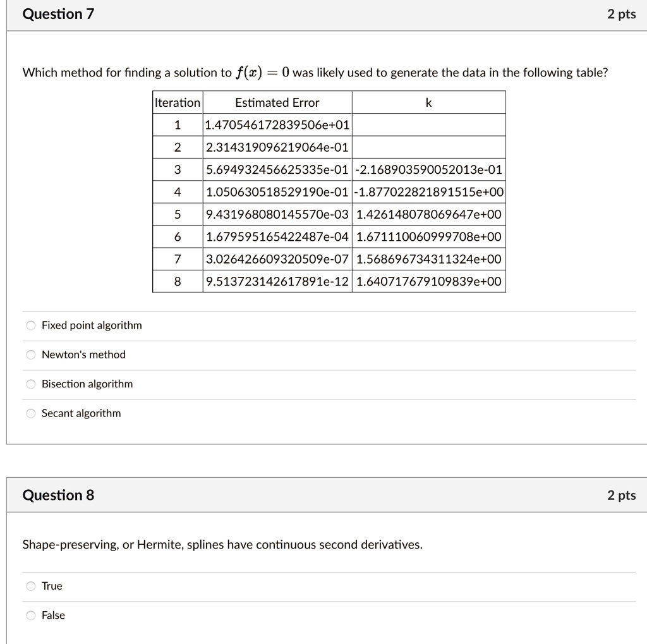The height and width of the screenshot is (644, 647).
Task: Select Newton's method as the answer
Action: [30, 355]
